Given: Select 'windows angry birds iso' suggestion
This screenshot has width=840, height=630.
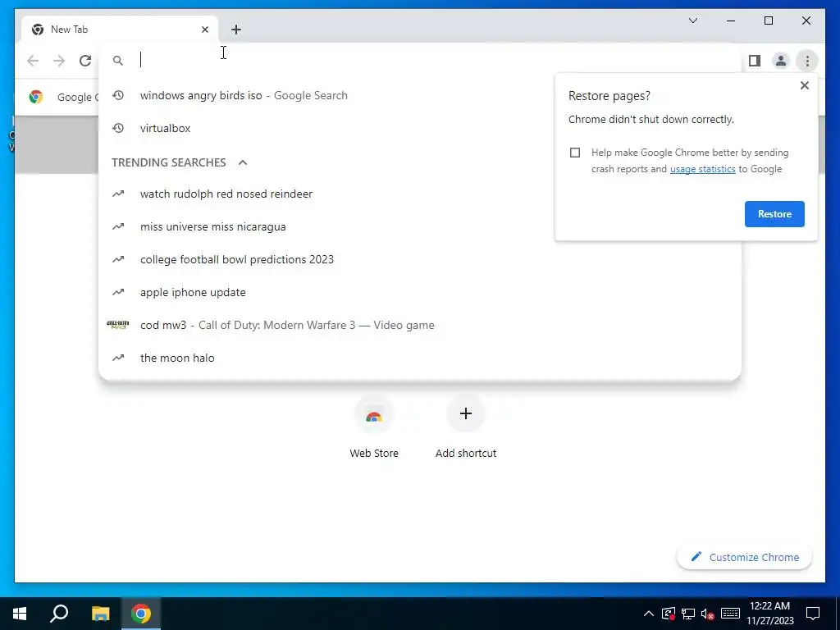Looking at the screenshot, I should pyautogui.click(x=420, y=95).
